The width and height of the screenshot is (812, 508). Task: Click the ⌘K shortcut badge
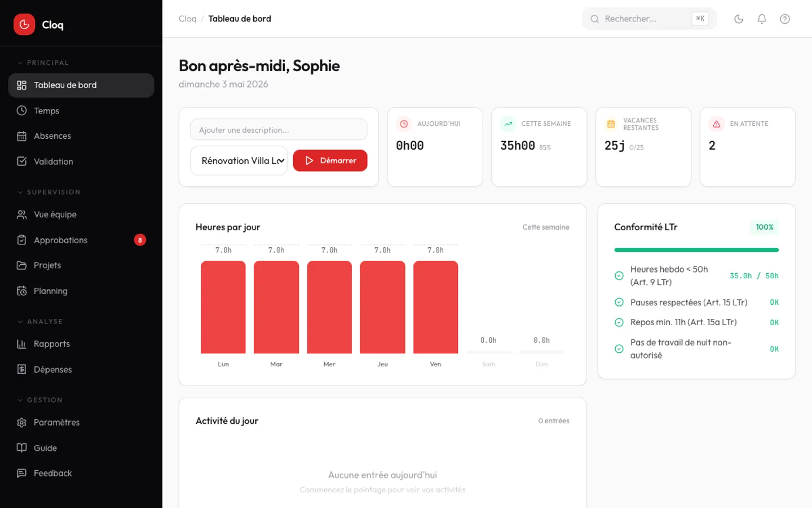tap(700, 19)
